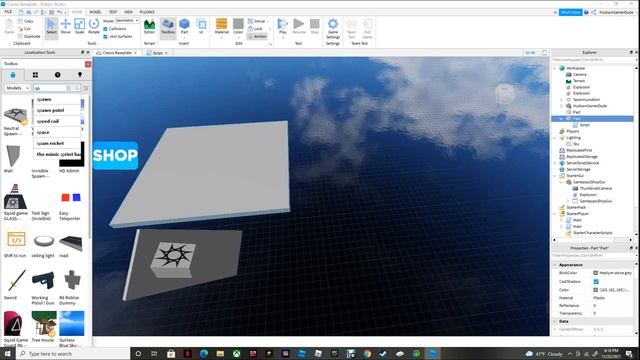Switch to the TEST ribbon tab
This screenshot has width=640, height=360.
coord(113,12)
